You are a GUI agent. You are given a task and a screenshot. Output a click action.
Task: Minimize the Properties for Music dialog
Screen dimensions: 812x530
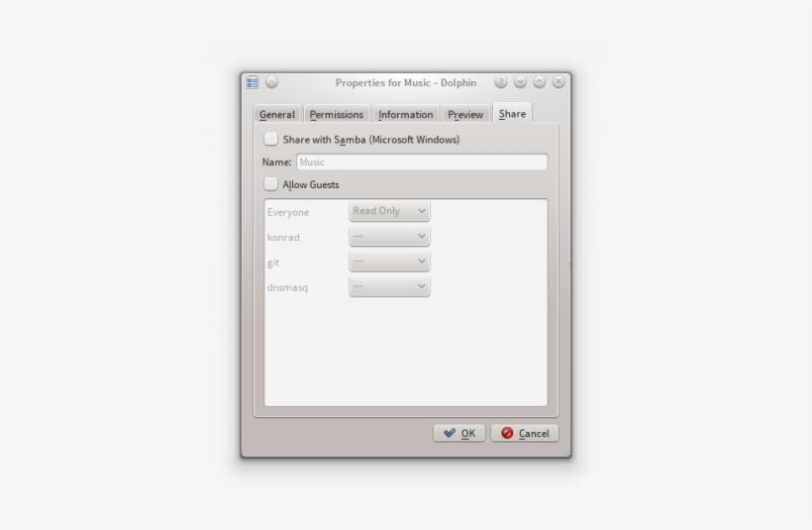520,82
